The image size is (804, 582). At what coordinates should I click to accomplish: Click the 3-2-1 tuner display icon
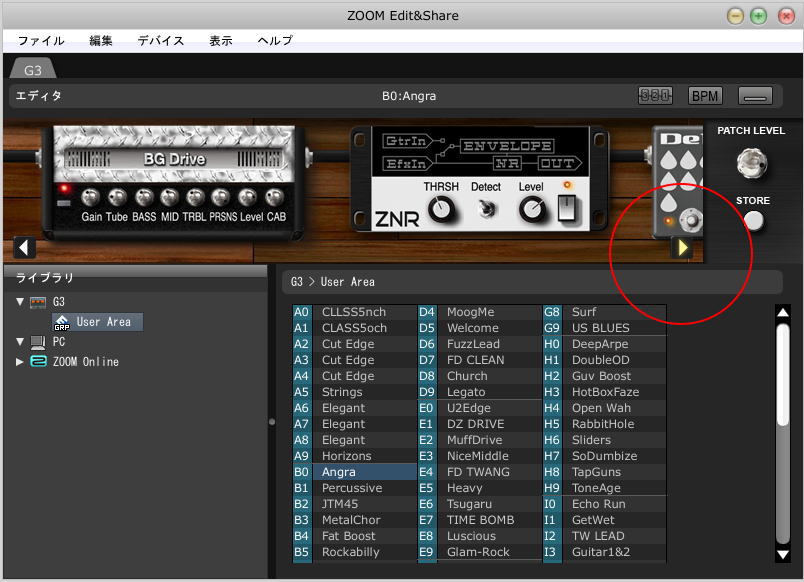tap(655, 95)
